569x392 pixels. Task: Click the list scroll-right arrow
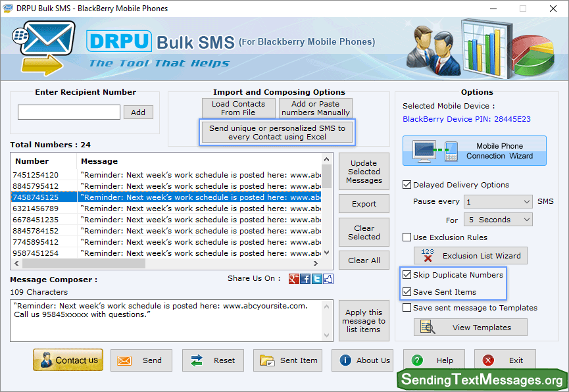316,264
